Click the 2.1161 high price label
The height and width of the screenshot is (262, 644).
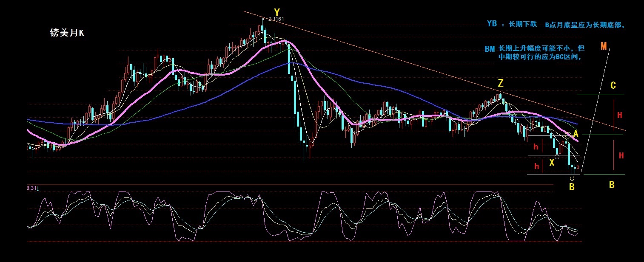pyautogui.click(x=276, y=19)
